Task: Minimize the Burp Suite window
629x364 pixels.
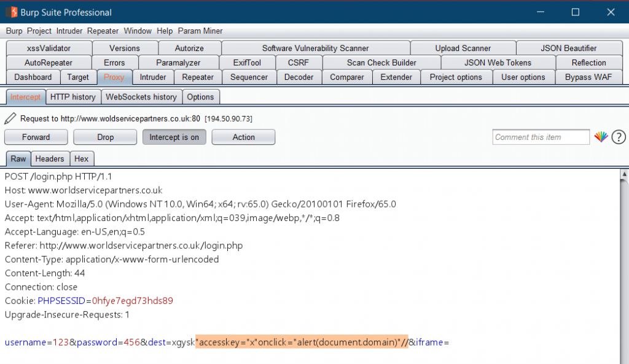Action: pos(541,12)
